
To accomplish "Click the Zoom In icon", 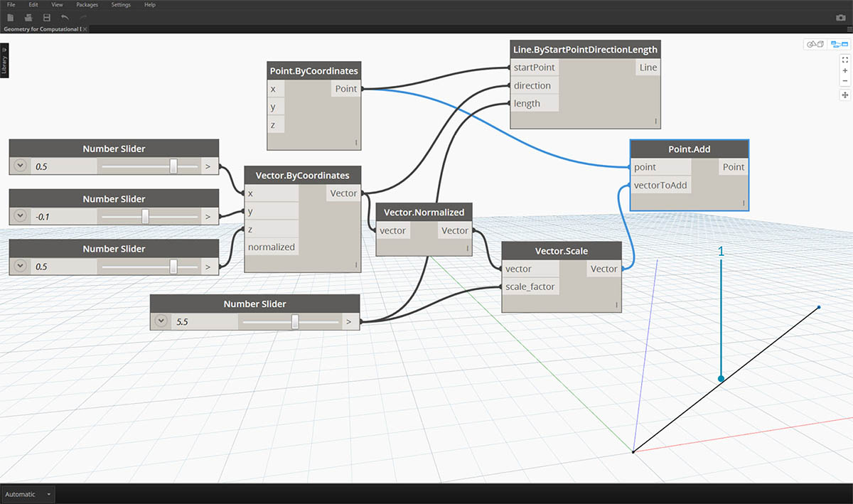I will [x=844, y=70].
